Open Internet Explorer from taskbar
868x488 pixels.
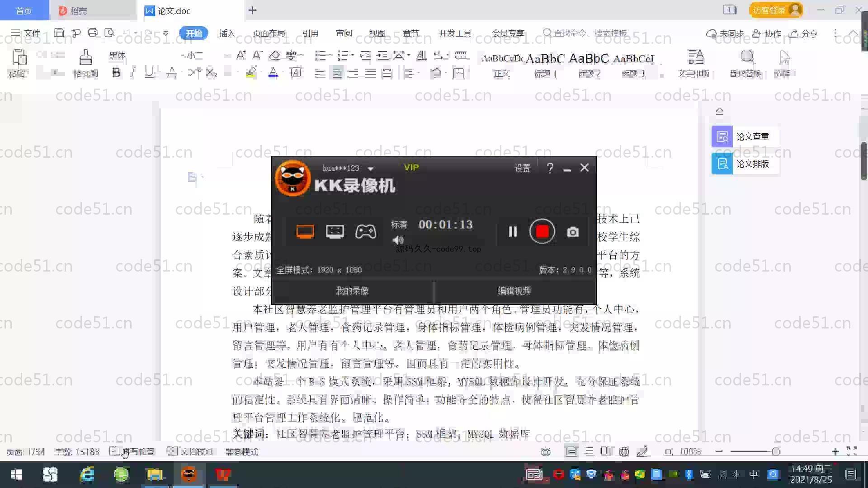pyautogui.click(x=87, y=474)
